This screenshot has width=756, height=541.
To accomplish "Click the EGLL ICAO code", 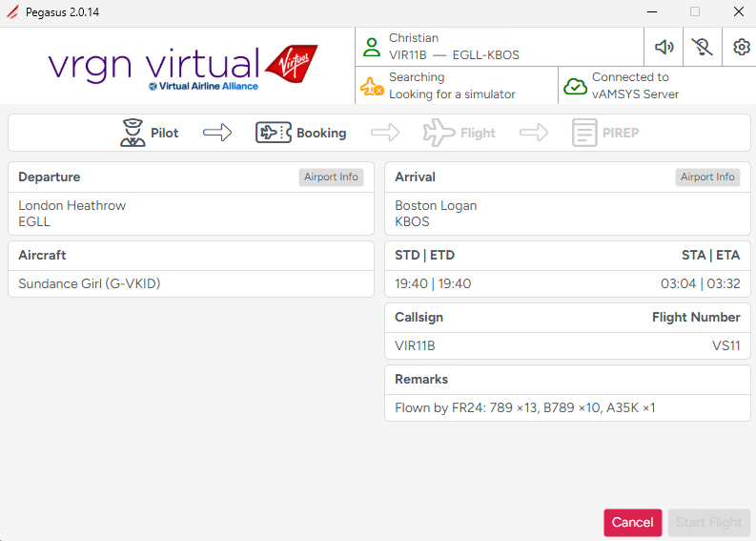I will tap(34, 221).
